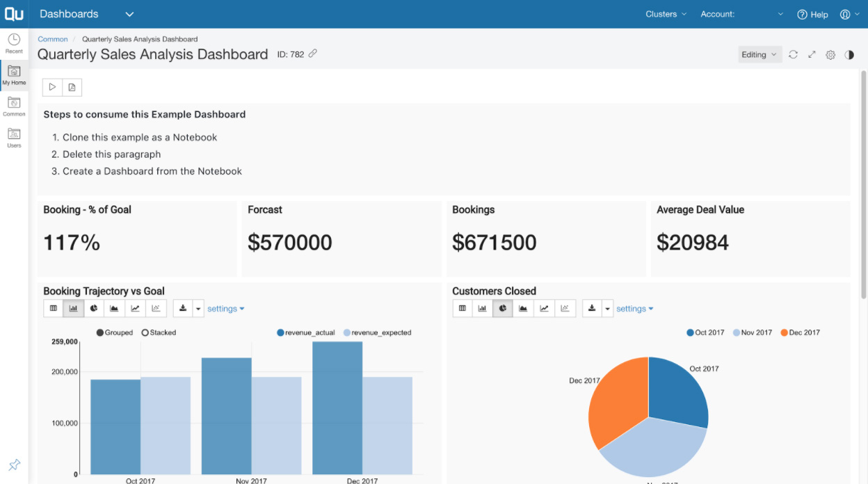Screen dimensions: 868x484
Task: Expand settings for Booking Trajectory chart
Action: pos(226,309)
